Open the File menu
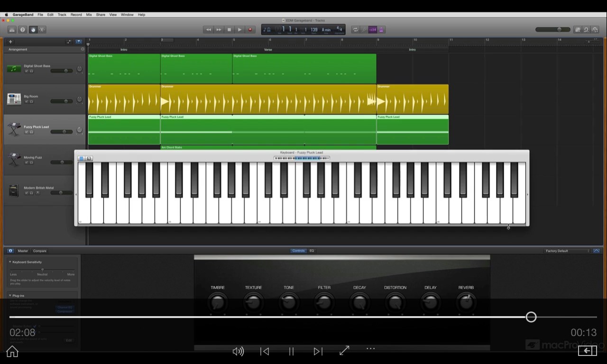Viewport: 607px width, 364px height. (40, 15)
